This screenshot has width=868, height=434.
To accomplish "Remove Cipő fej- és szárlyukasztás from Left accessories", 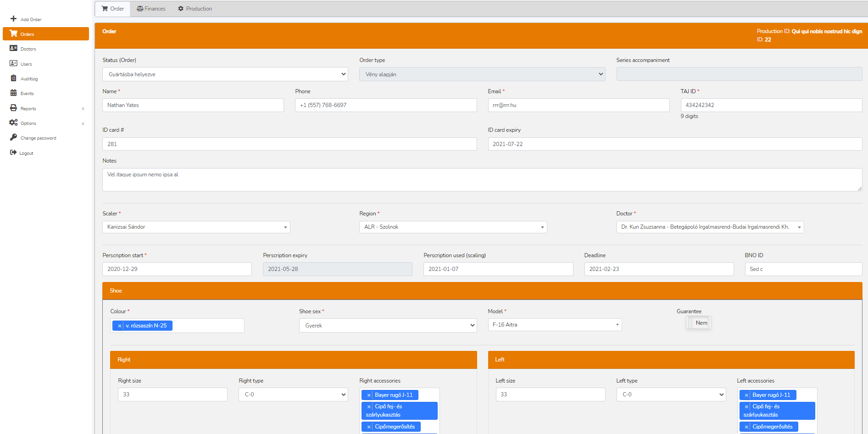I will [746, 406].
